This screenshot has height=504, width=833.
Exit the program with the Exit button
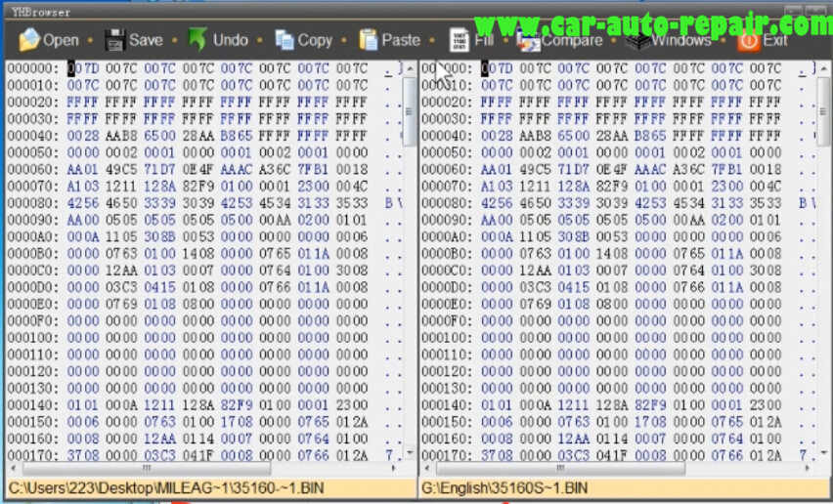point(763,40)
